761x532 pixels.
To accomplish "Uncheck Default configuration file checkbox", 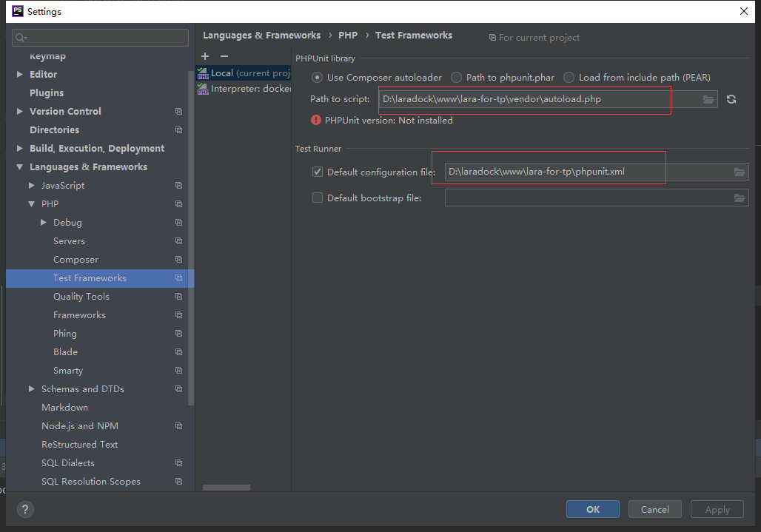I will (318, 172).
